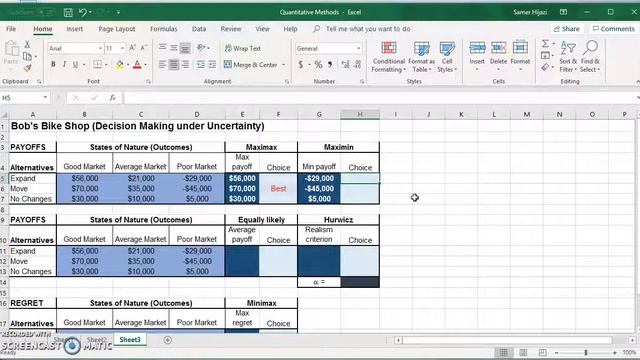Click Tell me what you want to do
The height and width of the screenshot is (360, 640).
tap(368, 29)
